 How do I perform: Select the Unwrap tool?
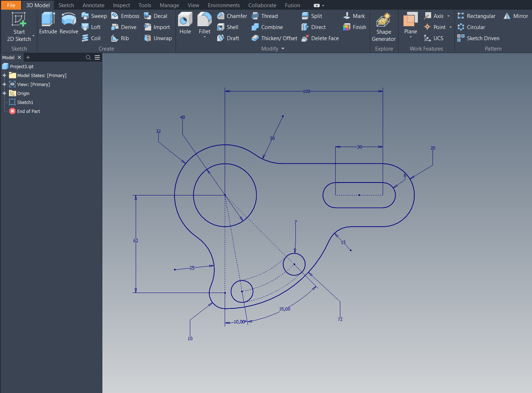click(158, 38)
